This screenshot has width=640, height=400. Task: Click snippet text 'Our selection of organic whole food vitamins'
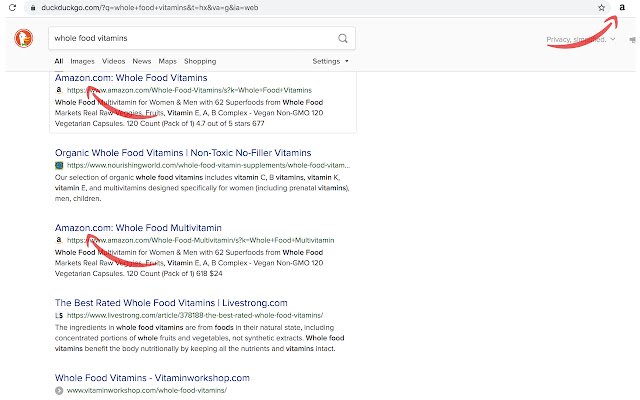pyautogui.click(x=129, y=178)
